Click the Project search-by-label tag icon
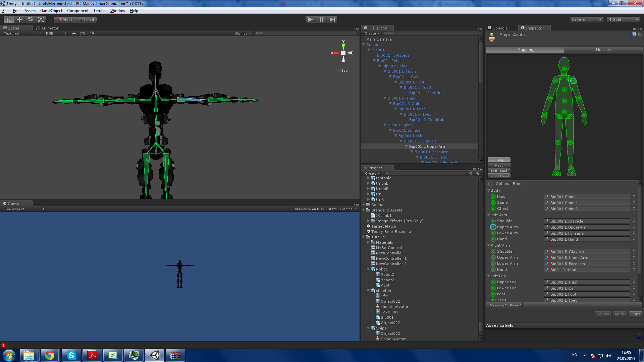This screenshot has height=362, width=644. [478, 173]
